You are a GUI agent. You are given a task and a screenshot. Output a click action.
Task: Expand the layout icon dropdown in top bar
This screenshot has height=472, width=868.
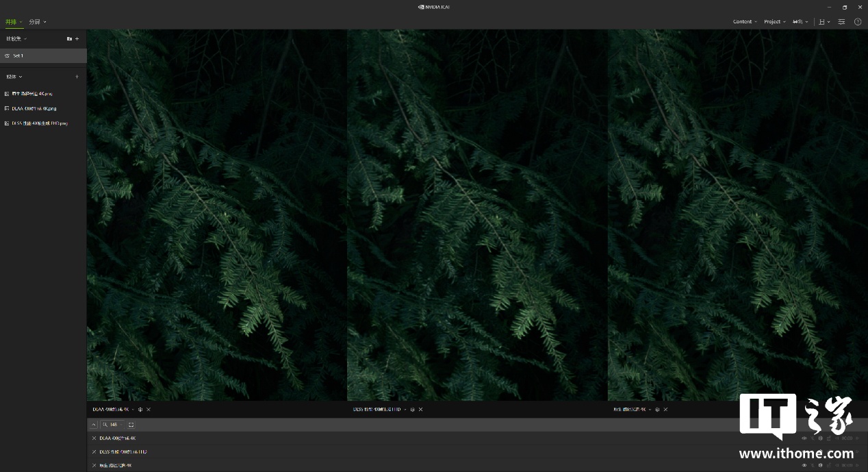pyautogui.click(x=824, y=22)
